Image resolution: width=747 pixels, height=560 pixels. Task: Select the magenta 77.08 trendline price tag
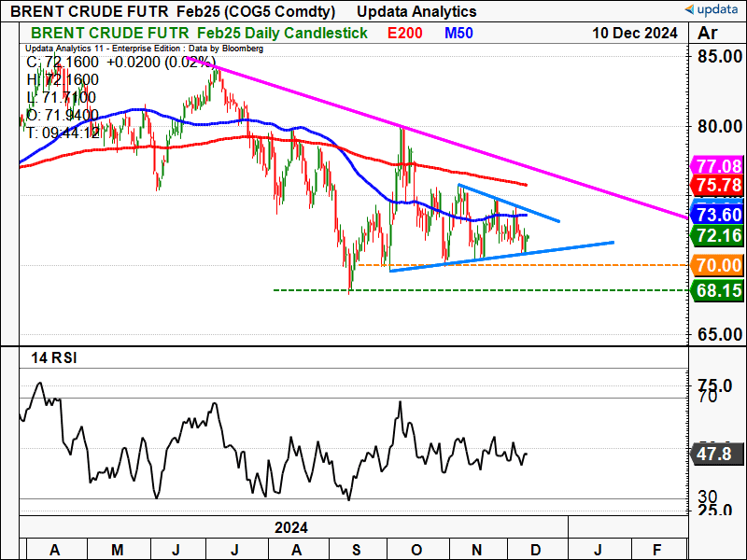click(x=717, y=166)
